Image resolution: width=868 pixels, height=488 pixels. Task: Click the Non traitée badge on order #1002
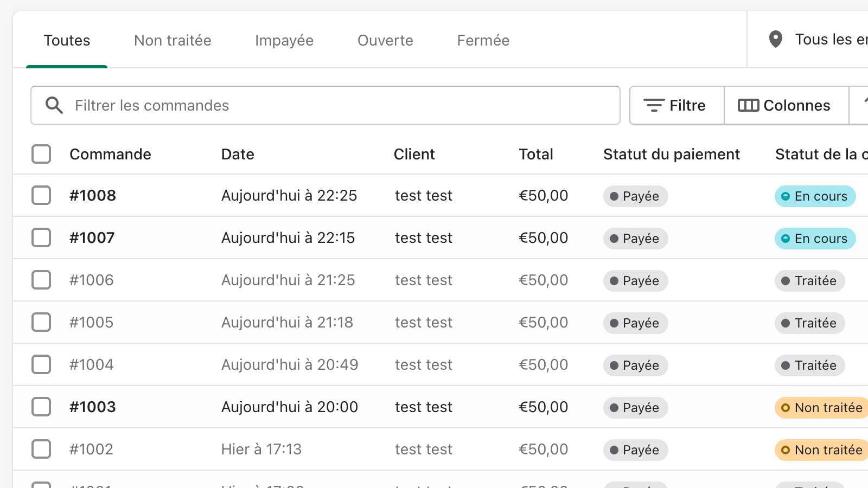(x=821, y=450)
